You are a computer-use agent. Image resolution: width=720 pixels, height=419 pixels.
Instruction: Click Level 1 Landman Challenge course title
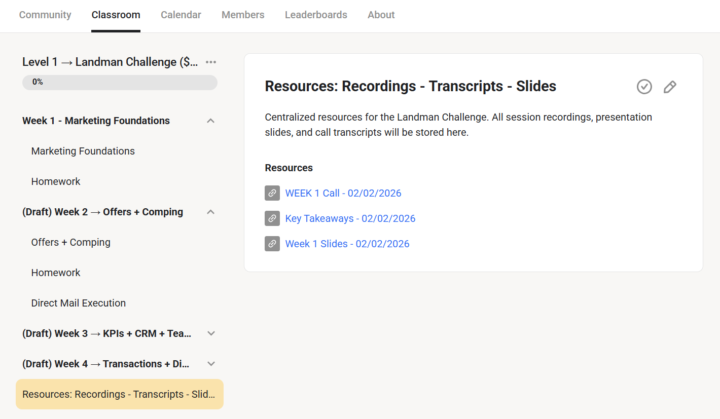tap(110, 62)
